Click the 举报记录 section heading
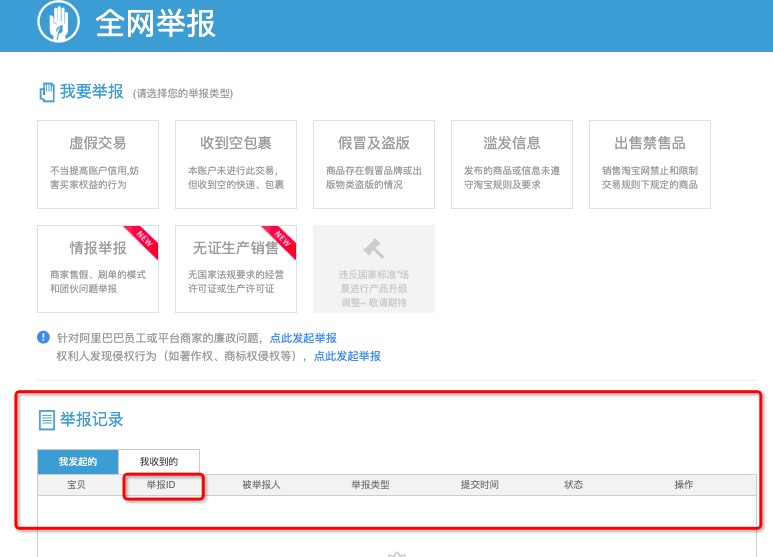Viewport: 773px width, 557px height. pos(92,419)
